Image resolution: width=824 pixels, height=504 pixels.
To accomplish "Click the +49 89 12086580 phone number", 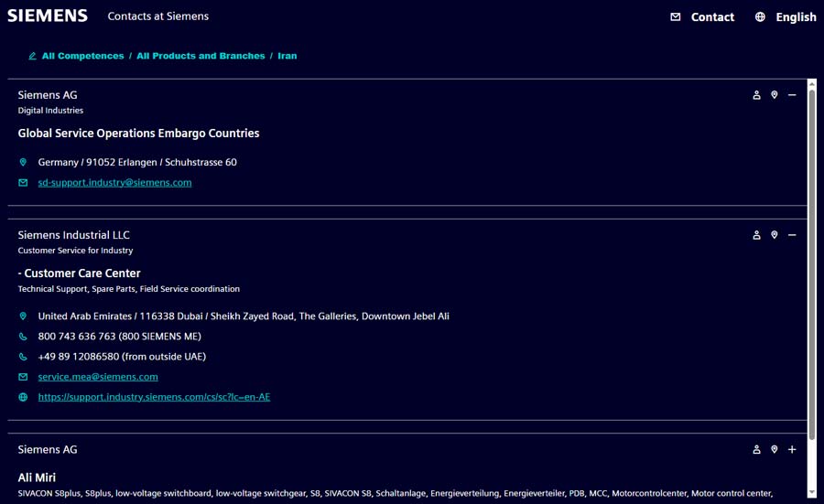I will (122, 357).
